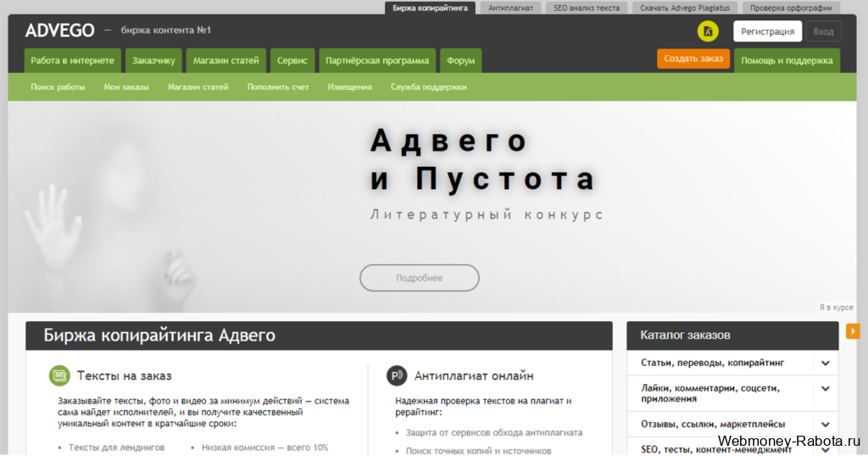Click the orange arrow side tab icon
Image resolution: width=868 pixels, height=456 pixels.
[853, 331]
